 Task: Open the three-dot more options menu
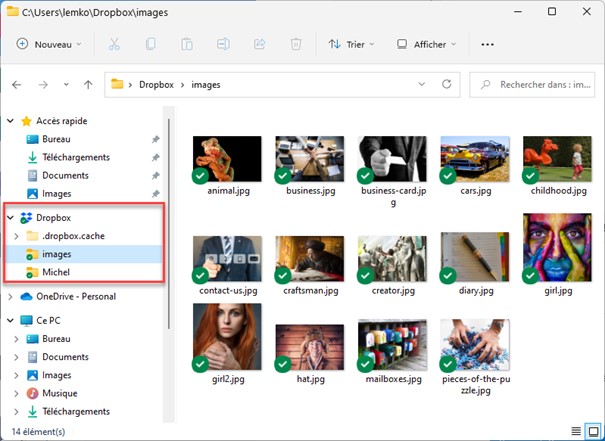[488, 44]
